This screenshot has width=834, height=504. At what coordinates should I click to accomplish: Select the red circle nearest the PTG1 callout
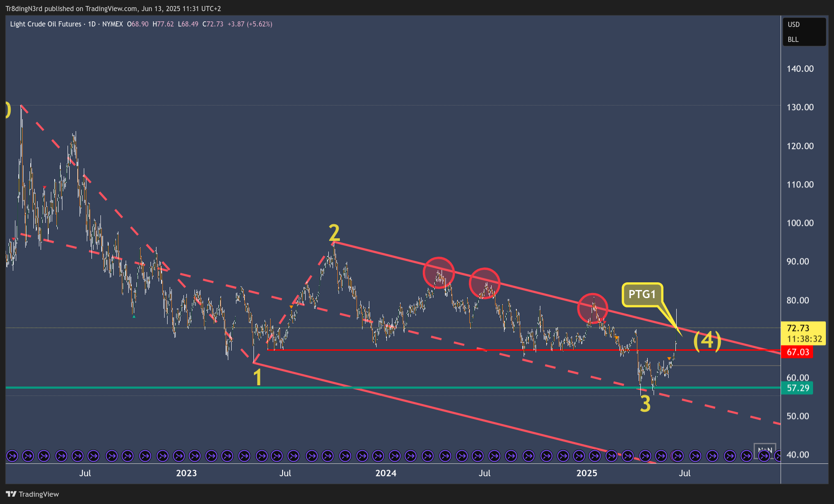pos(592,308)
